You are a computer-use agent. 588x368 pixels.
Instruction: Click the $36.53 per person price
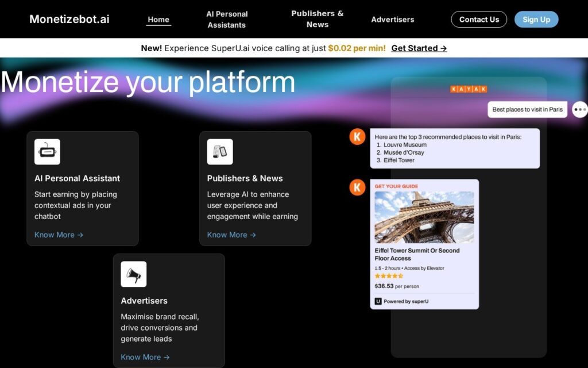pos(397,286)
